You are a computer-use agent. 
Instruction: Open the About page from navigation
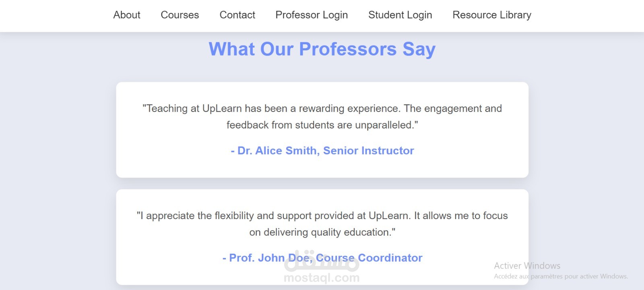(127, 15)
